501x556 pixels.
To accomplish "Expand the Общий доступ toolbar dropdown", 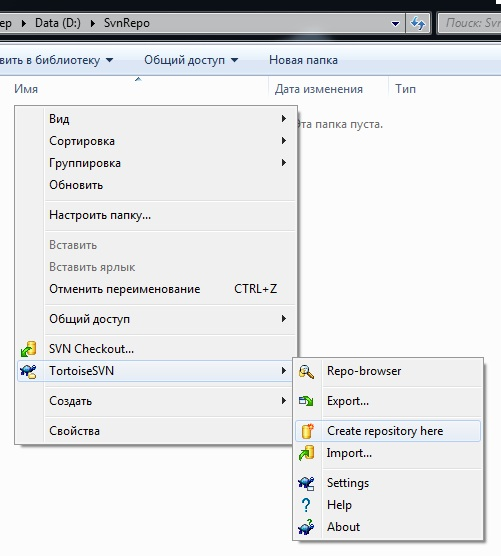I will pyautogui.click(x=191, y=60).
